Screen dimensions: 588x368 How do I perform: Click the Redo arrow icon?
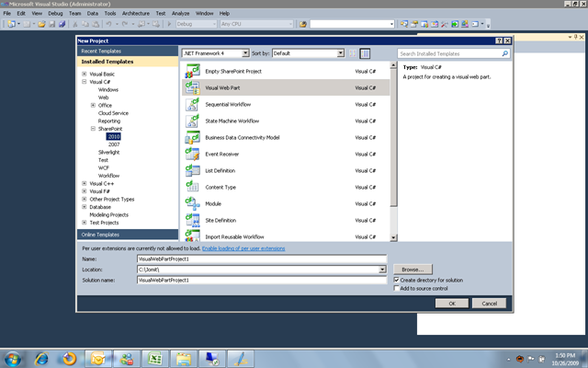(x=125, y=24)
